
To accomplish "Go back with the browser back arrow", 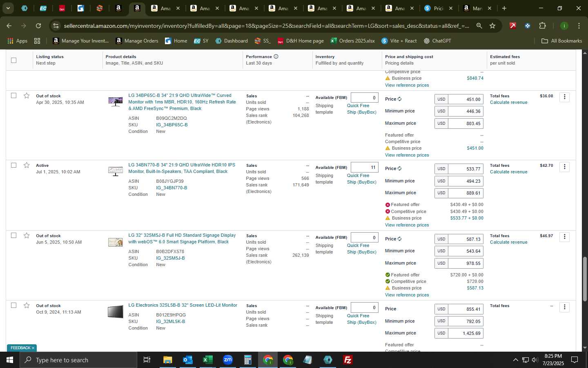I will pos(9,26).
